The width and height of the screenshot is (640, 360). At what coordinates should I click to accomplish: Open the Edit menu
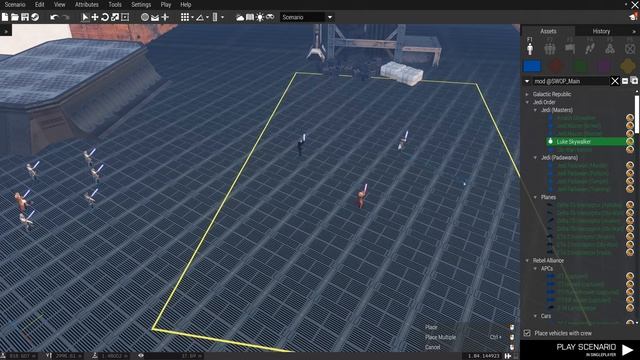tap(40, 4)
